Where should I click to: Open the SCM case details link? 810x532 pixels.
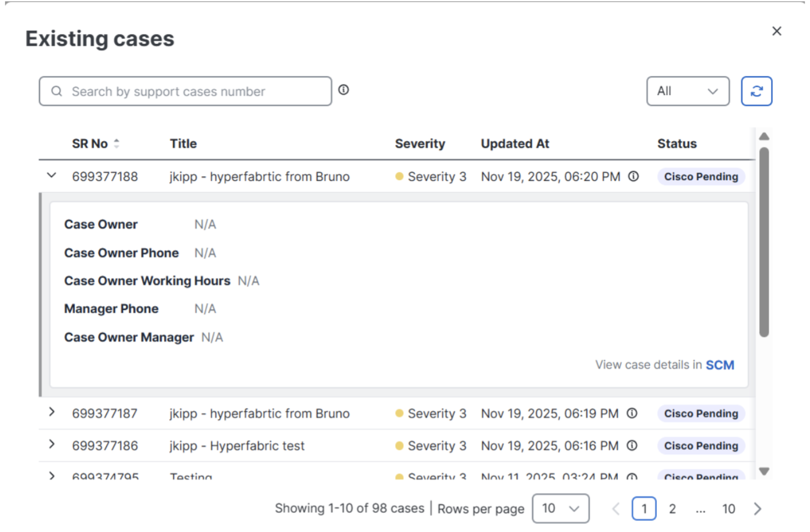pyautogui.click(x=720, y=365)
